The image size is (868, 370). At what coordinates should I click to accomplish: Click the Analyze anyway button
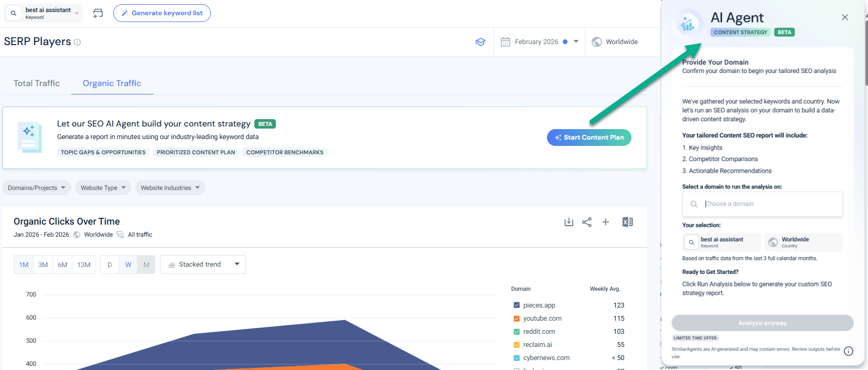tap(763, 323)
